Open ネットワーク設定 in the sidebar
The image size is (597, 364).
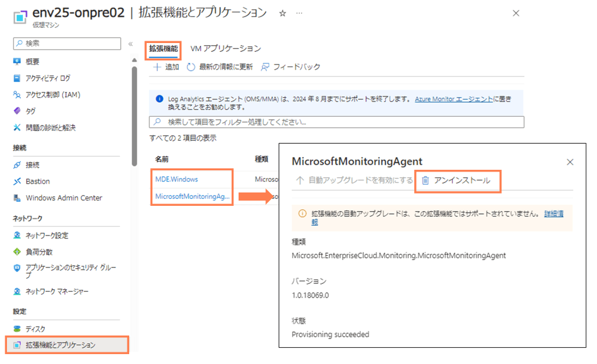pos(47,235)
